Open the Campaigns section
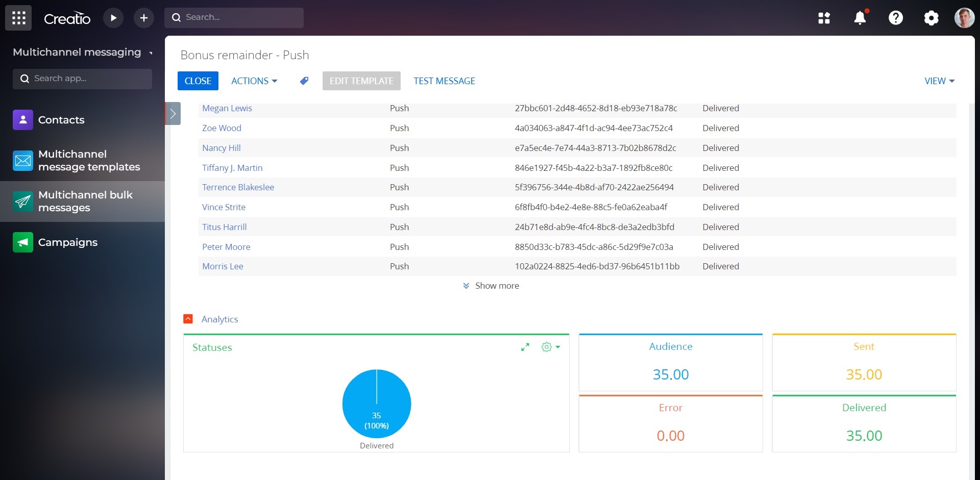Screen dimensions: 980x480 (x=68, y=242)
